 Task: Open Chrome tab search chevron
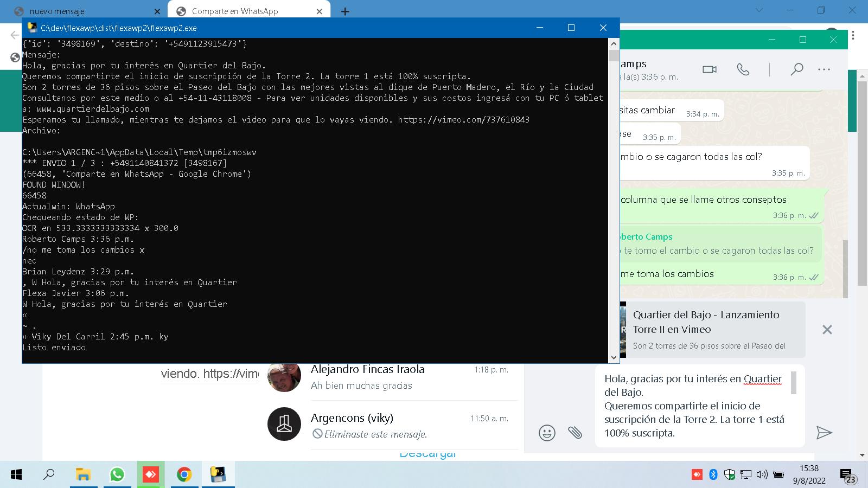click(x=759, y=10)
